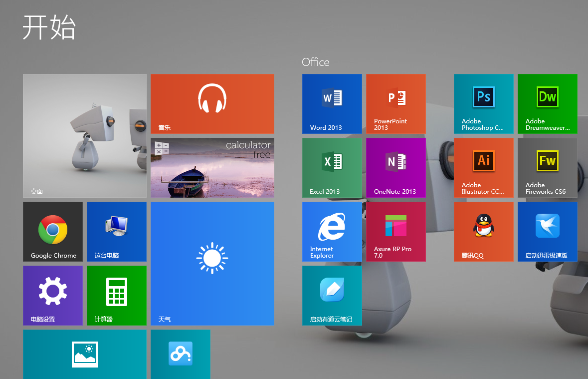Open 电脑设置 gear tile
The image size is (588, 379).
(53, 296)
